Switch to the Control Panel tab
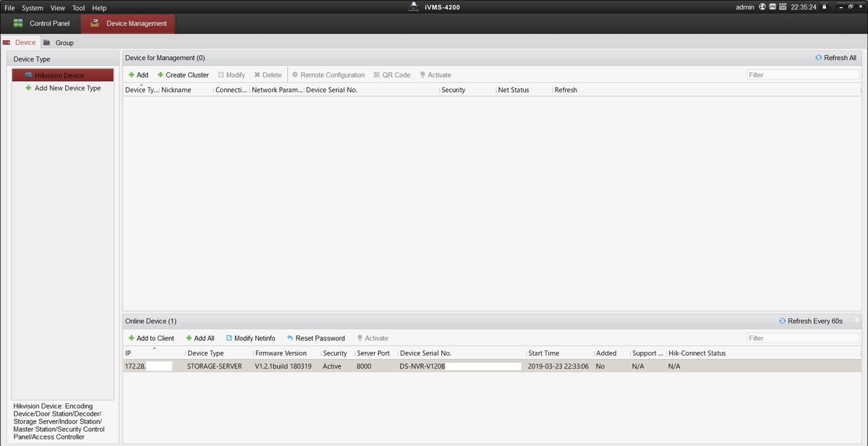Screen dimensions: 868x446 point(41,23)
